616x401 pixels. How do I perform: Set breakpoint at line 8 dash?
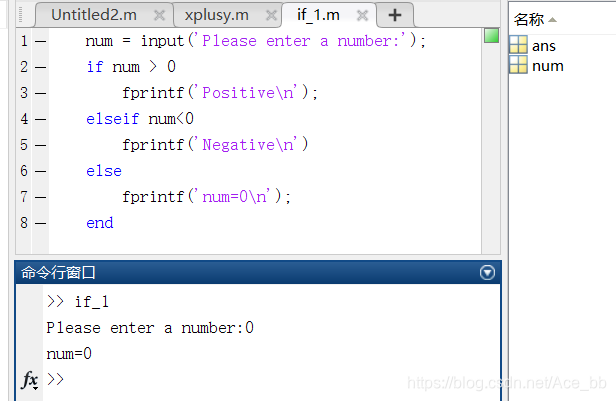click(40, 223)
